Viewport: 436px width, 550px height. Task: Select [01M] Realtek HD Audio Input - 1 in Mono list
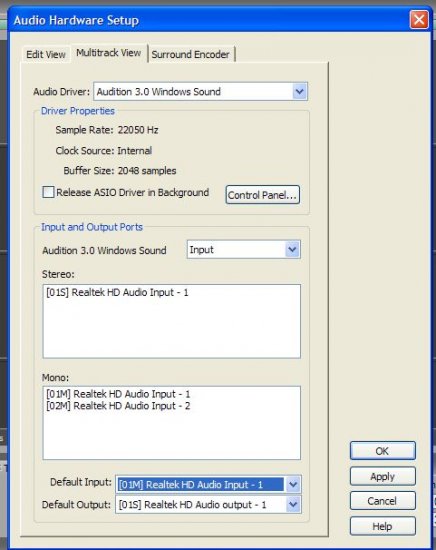pyautogui.click(x=118, y=394)
